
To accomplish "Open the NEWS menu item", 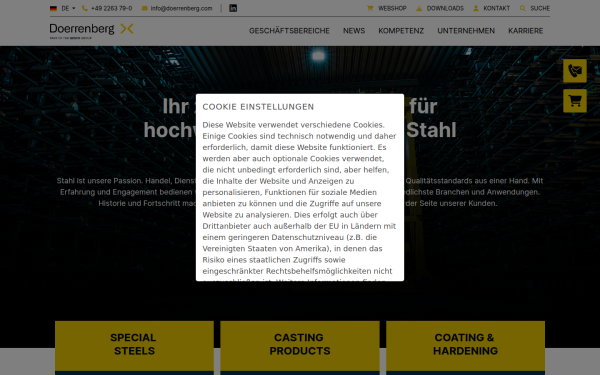I will [x=354, y=31].
